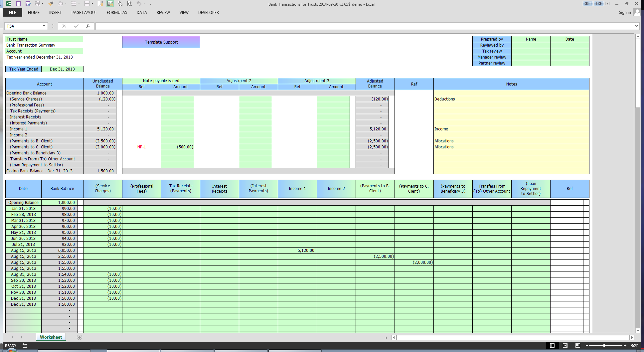Click the Sign in link
The height and width of the screenshot is (352, 644).
click(x=625, y=12)
